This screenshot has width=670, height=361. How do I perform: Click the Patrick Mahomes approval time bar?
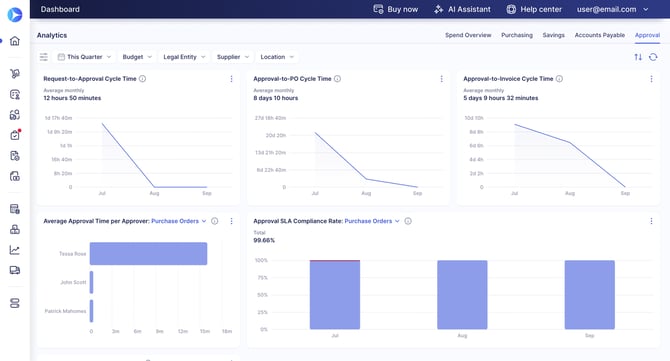[91, 311]
